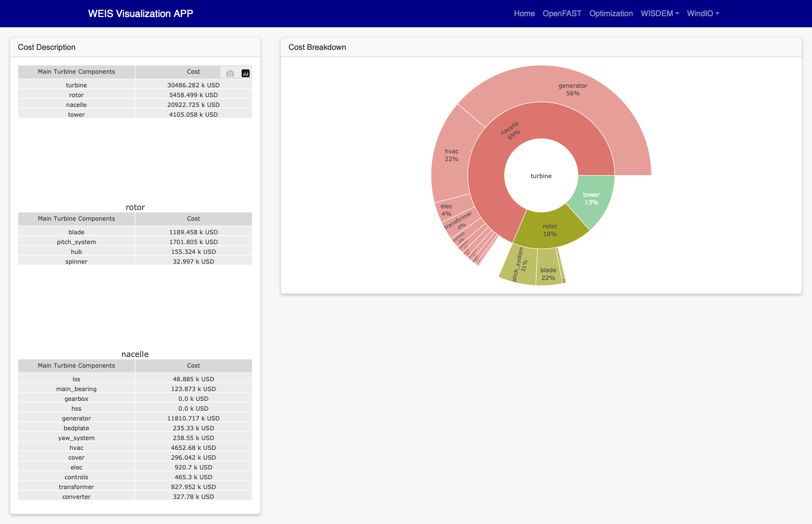The height and width of the screenshot is (524, 812).
Task: Click the elec 4% chart segment
Action: 446,210
